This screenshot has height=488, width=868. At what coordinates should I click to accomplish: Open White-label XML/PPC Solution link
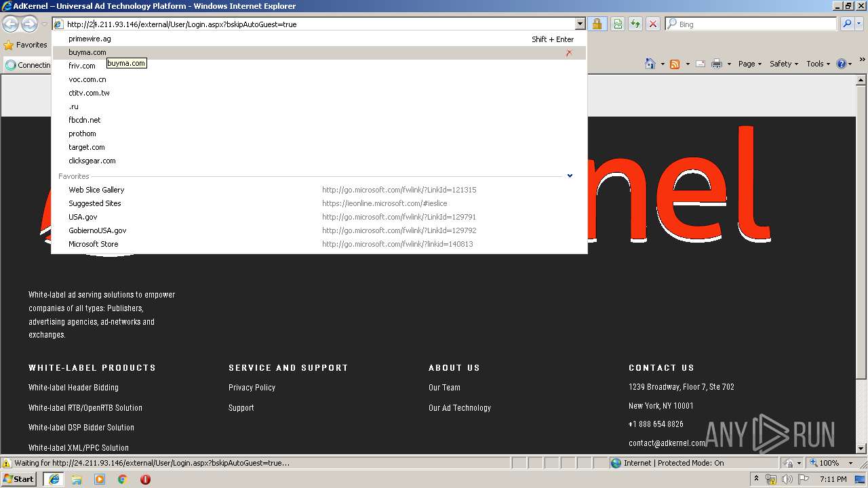click(x=79, y=448)
